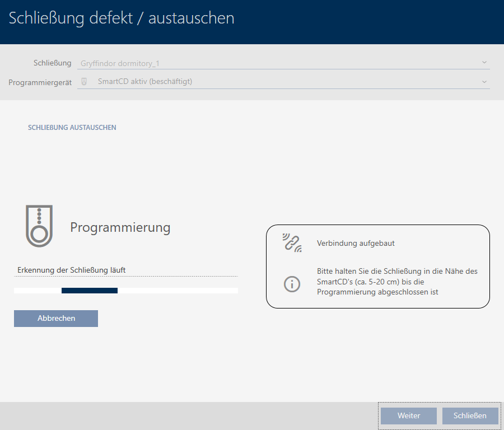Expand the Schließung dropdown chevron
Viewport: 504px width, 430px height.
coord(484,63)
